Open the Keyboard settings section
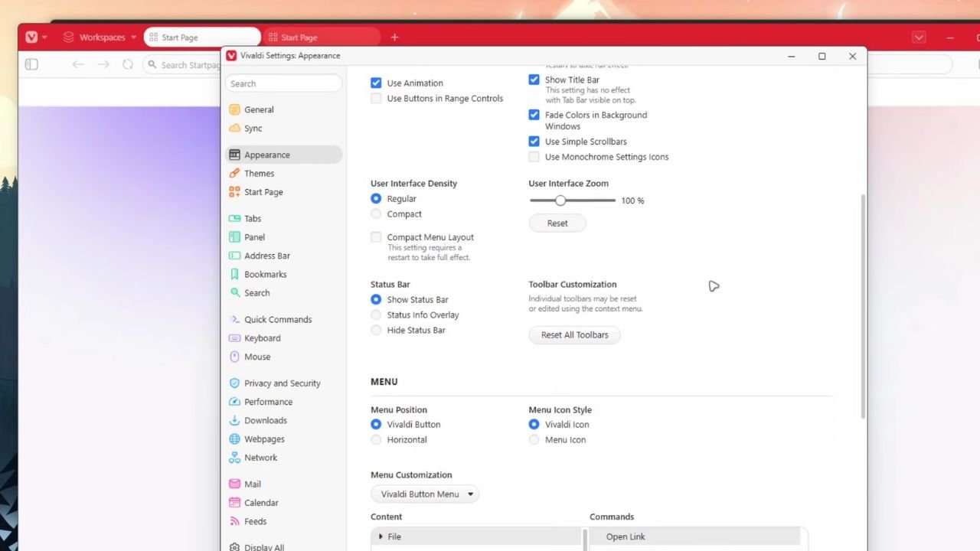 (x=262, y=337)
